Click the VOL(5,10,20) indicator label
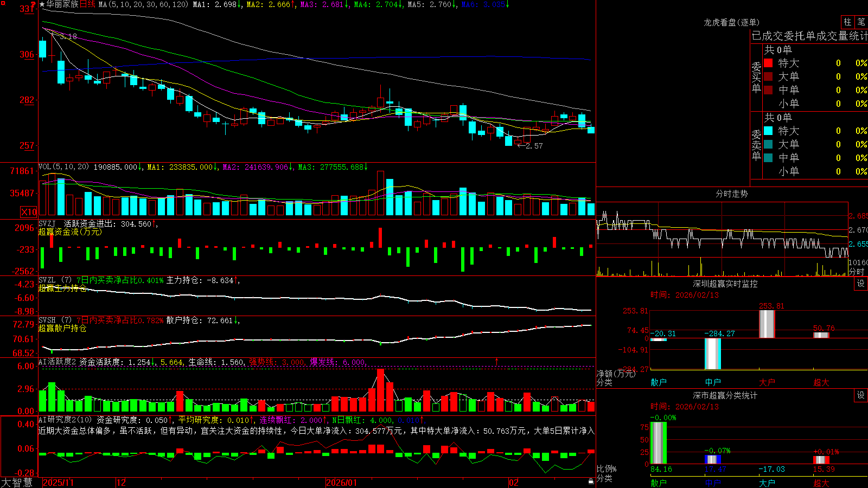 point(63,167)
